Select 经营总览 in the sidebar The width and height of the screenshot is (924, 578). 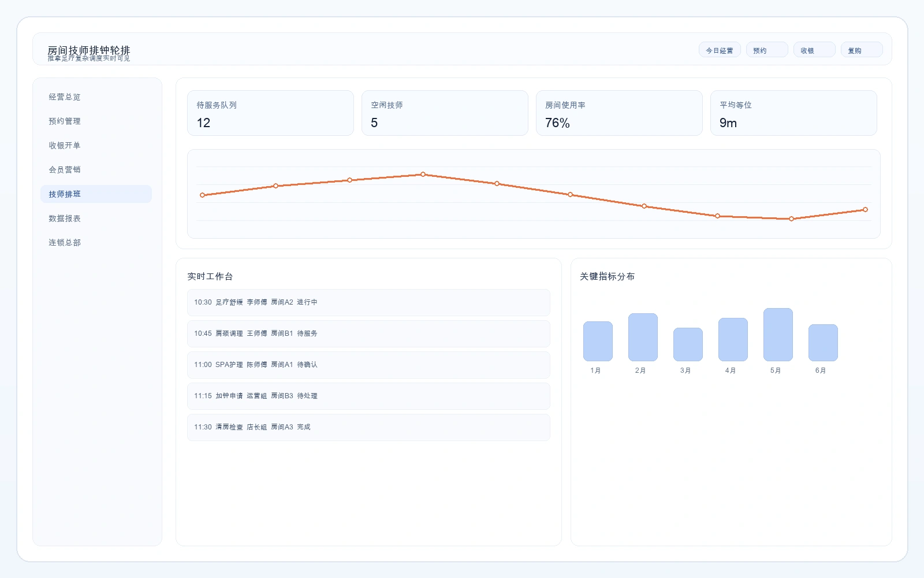pos(64,97)
